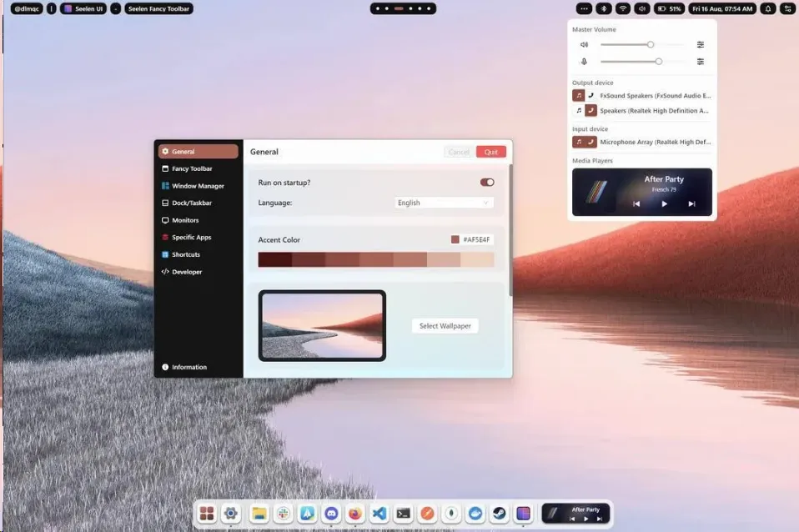Click the speaker volume icon in top toolbar
Screen dimensions: 799x532
tap(642, 8)
